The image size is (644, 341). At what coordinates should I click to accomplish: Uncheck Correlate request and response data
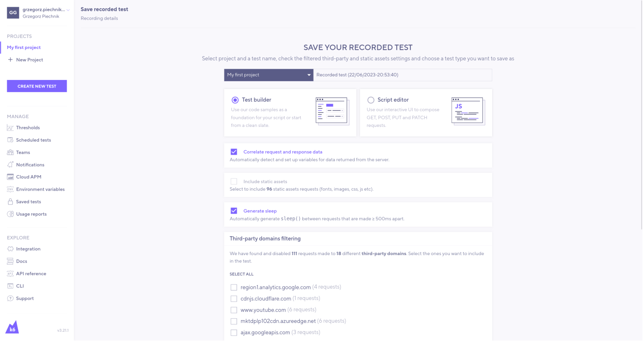point(234,152)
